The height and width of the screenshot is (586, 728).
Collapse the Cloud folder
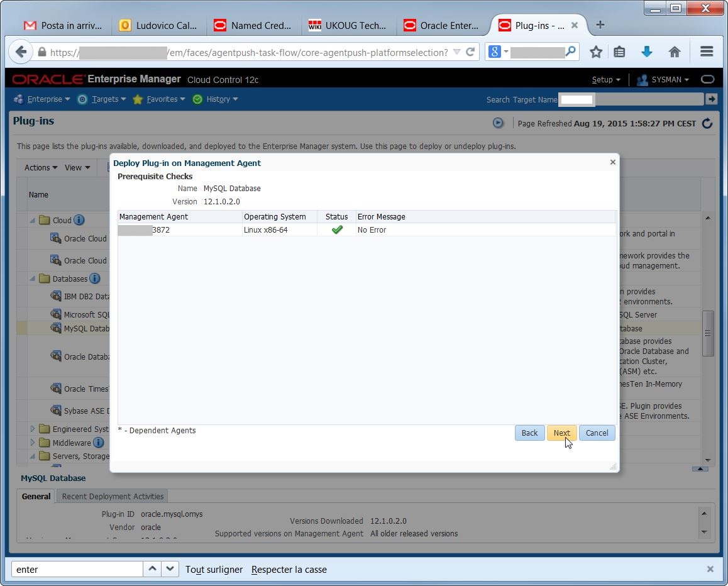(33, 220)
